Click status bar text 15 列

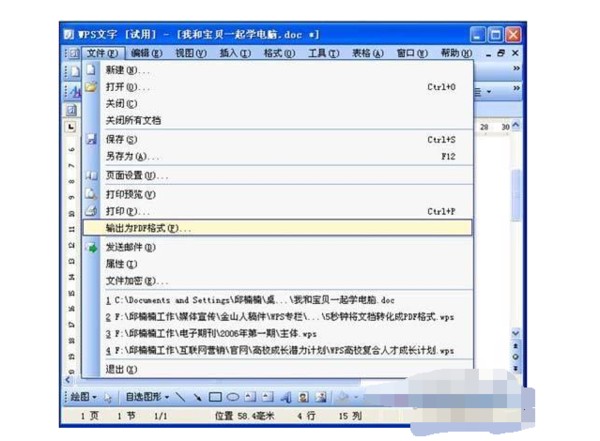click(x=350, y=416)
